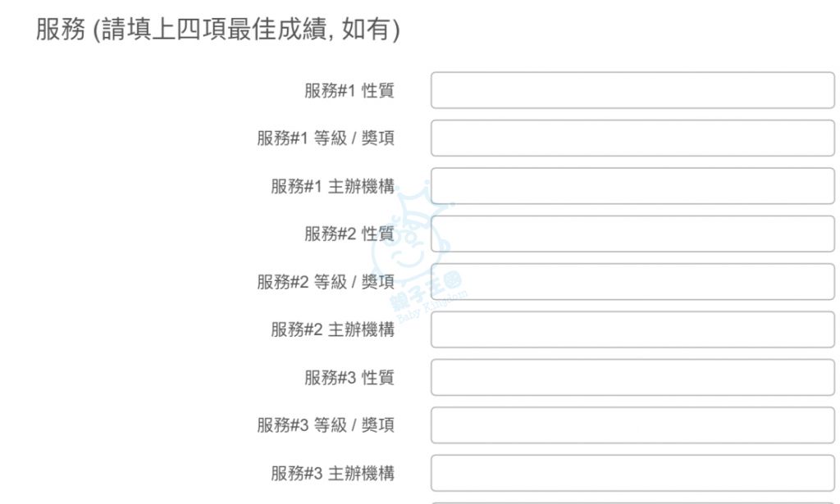Click the 服務#2 性質 label
Viewport: 840px width, 504px height.
pyautogui.click(x=349, y=234)
